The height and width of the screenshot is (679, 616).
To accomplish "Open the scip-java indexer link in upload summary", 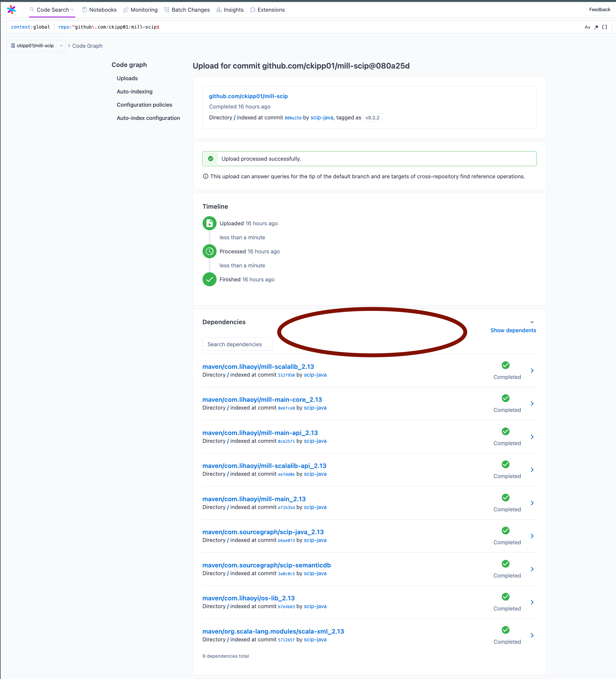I will pos(322,118).
